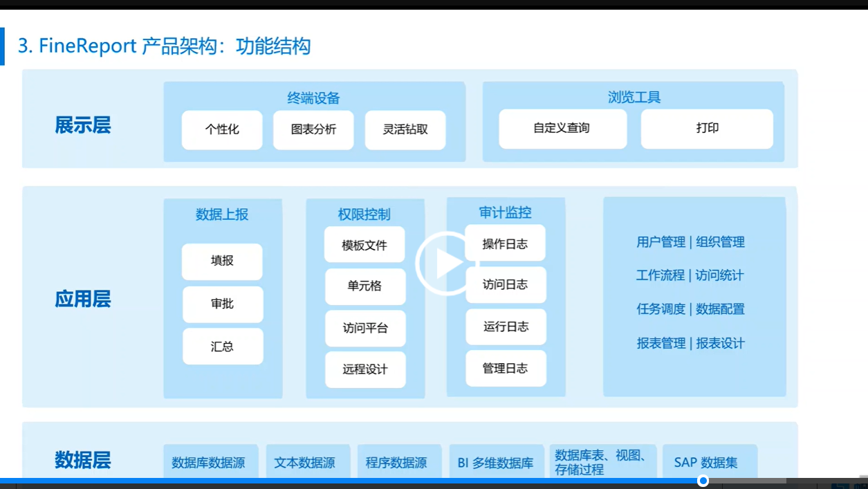Click the '远程设计' box

[365, 370]
